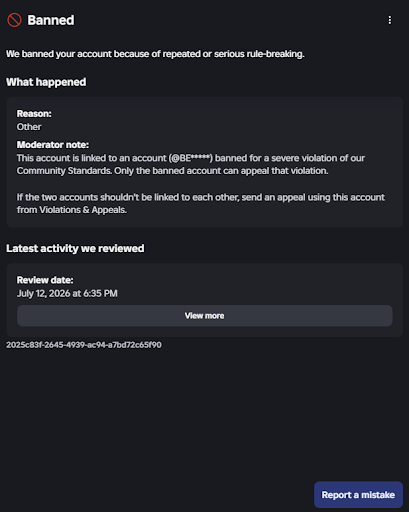The height and width of the screenshot is (512, 409).
Task: Click the sentence about accounts shouldn't be linked
Action: coord(201,203)
